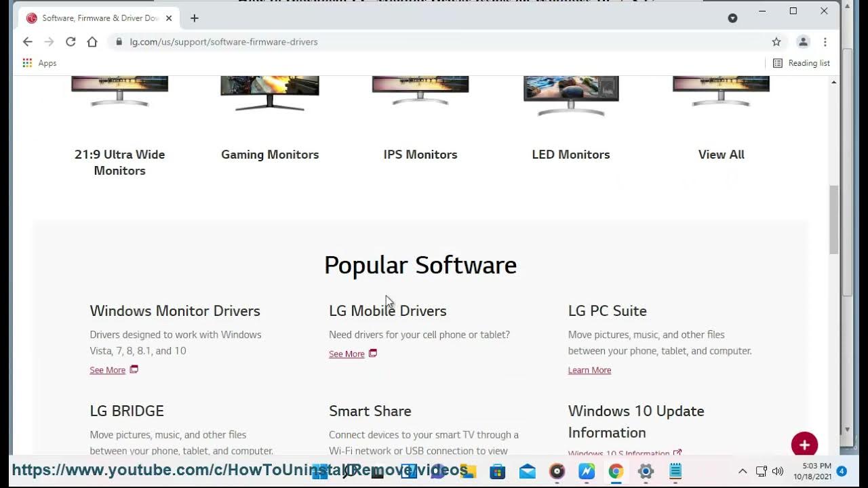Click View All monitors
The width and height of the screenshot is (868, 488).
click(722, 155)
